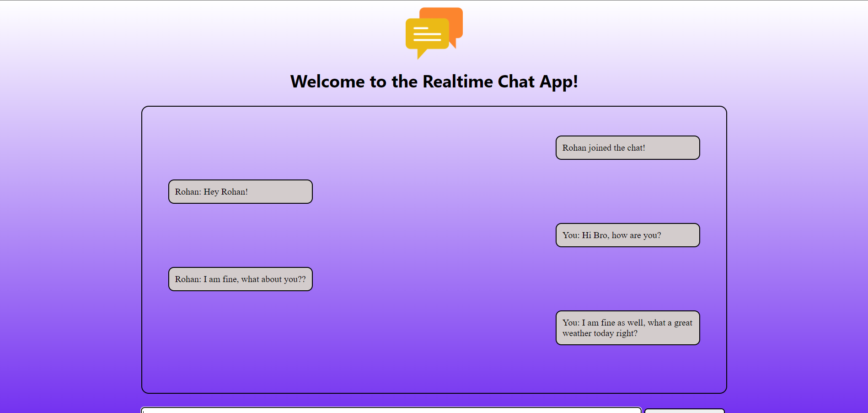Click the message about great weather today
The image size is (868, 413).
tap(627, 328)
